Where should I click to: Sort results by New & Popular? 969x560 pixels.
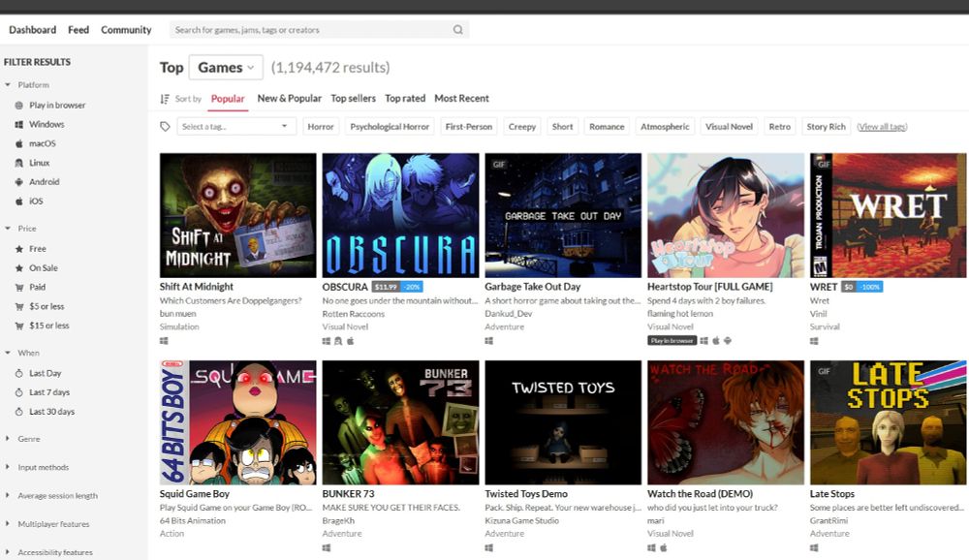(x=289, y=98)
